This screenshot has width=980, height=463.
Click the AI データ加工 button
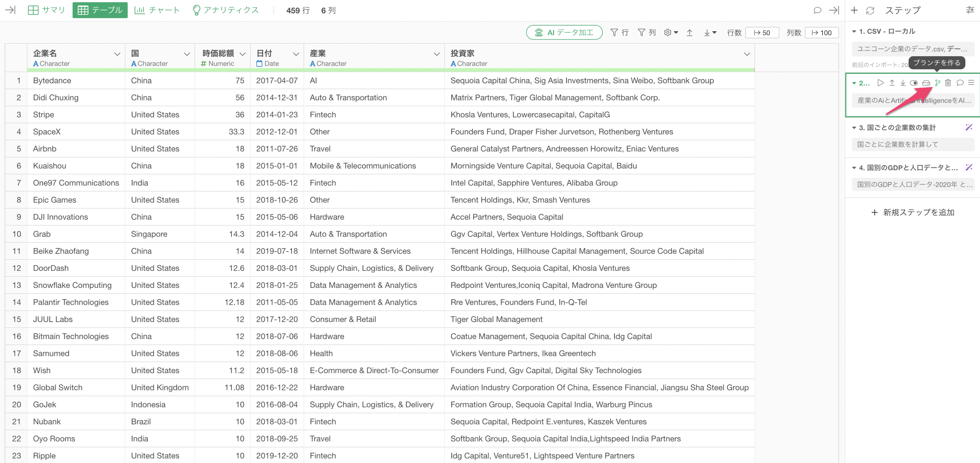pos(564,33)
